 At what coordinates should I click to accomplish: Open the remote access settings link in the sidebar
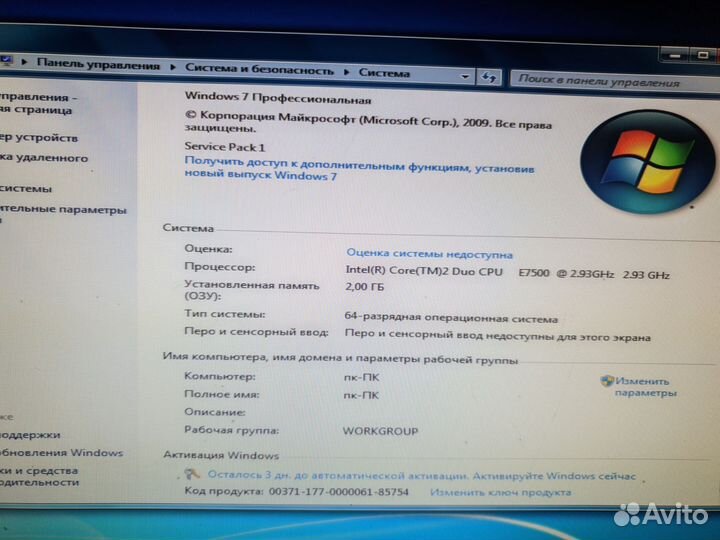coord(44,158)
